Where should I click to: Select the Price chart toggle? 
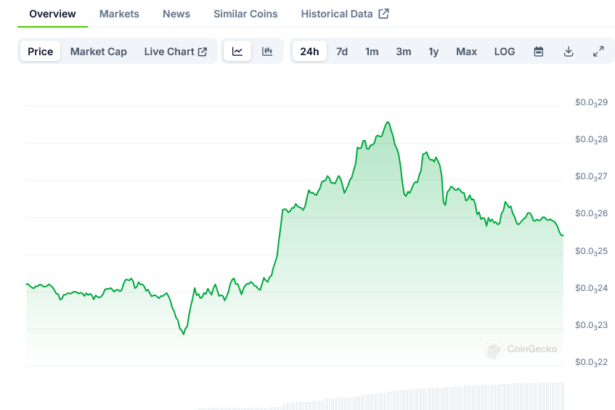pyautogui.click(x=41, y=51)
